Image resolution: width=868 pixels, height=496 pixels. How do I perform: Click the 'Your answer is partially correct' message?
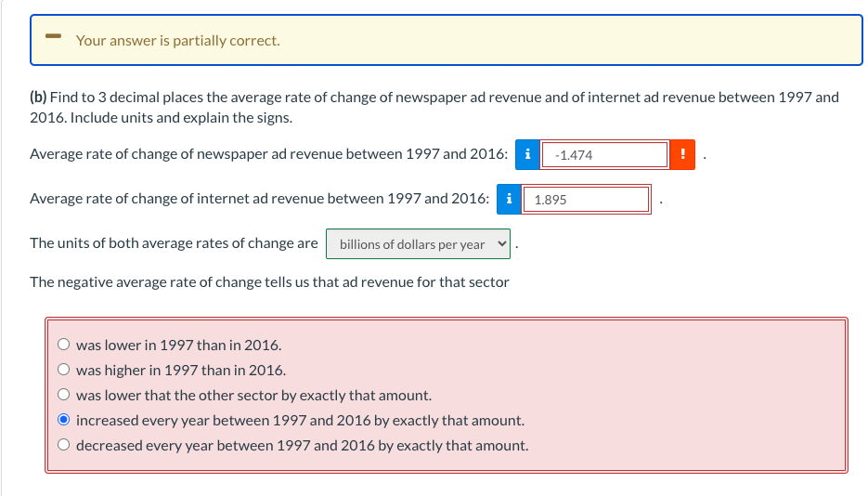[177, 41]
